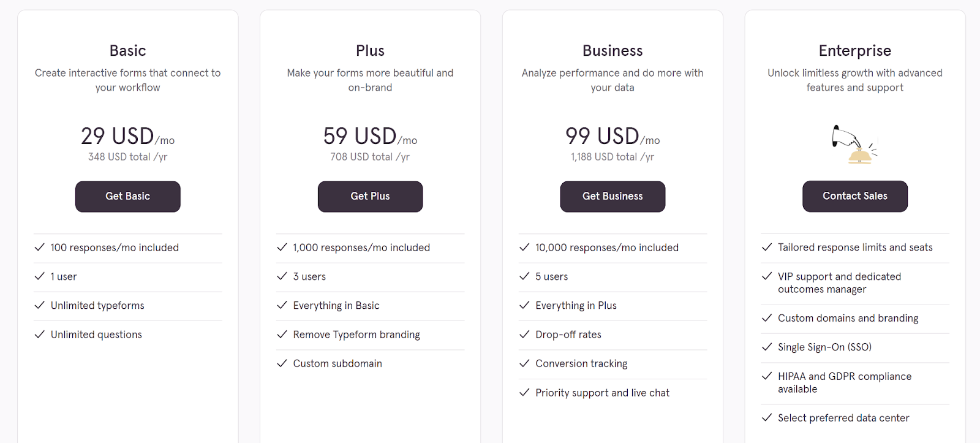
Task: Click checkmark next to Remove Typeform branding
Action: click(282, 335)
